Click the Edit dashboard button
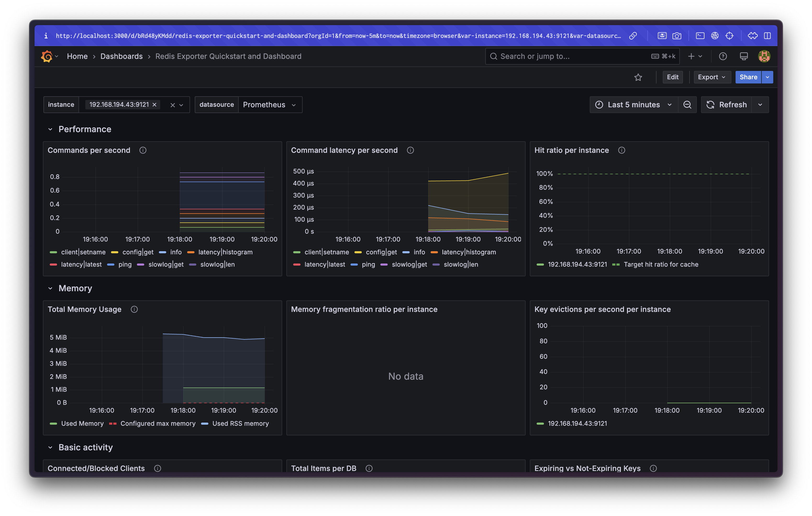This screenshot has width=812, height=516. pos(673,77)
